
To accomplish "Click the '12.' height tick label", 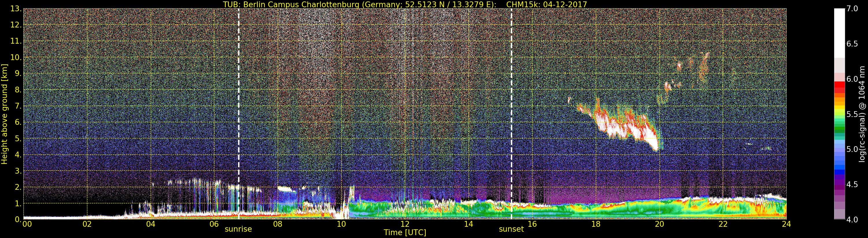I will point(16,25).
